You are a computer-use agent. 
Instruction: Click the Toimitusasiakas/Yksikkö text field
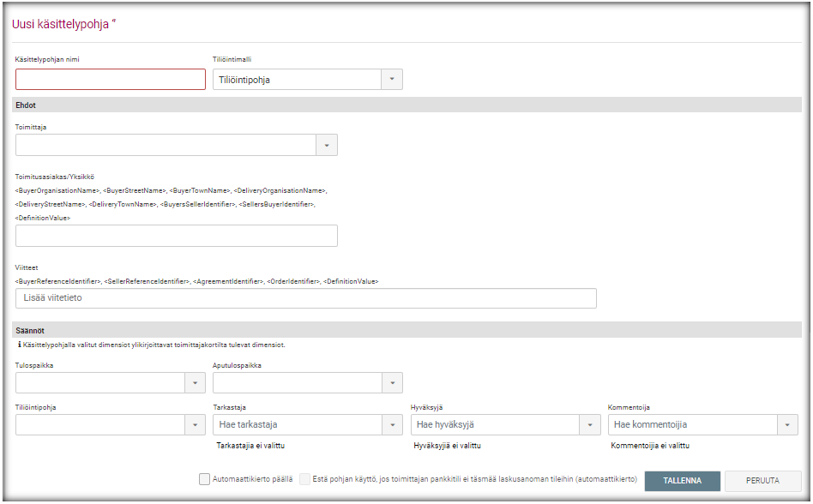pos(176,236)
